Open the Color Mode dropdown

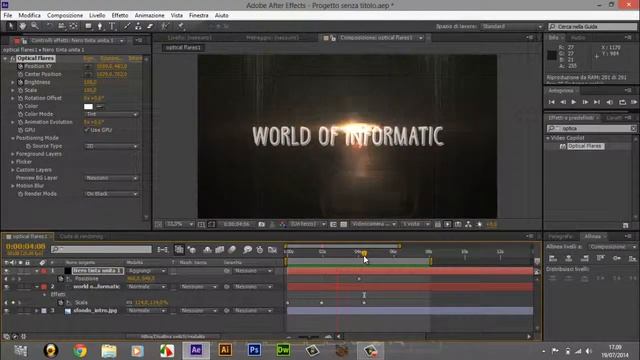[111, 114]
